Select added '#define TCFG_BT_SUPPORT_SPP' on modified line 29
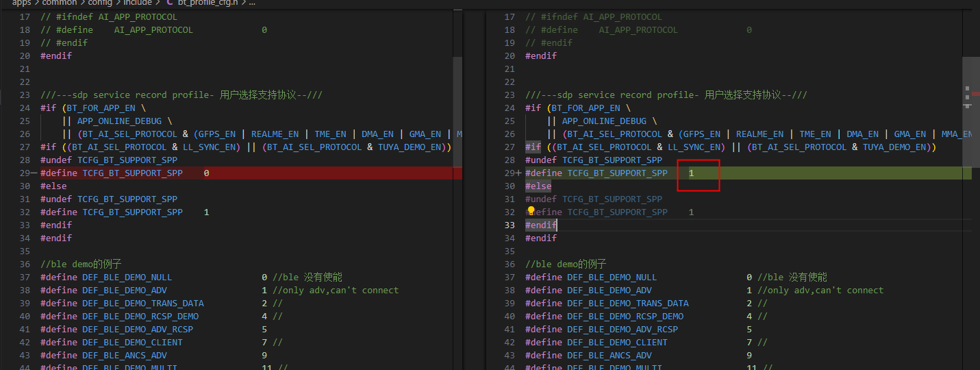 tap(596, 173)
